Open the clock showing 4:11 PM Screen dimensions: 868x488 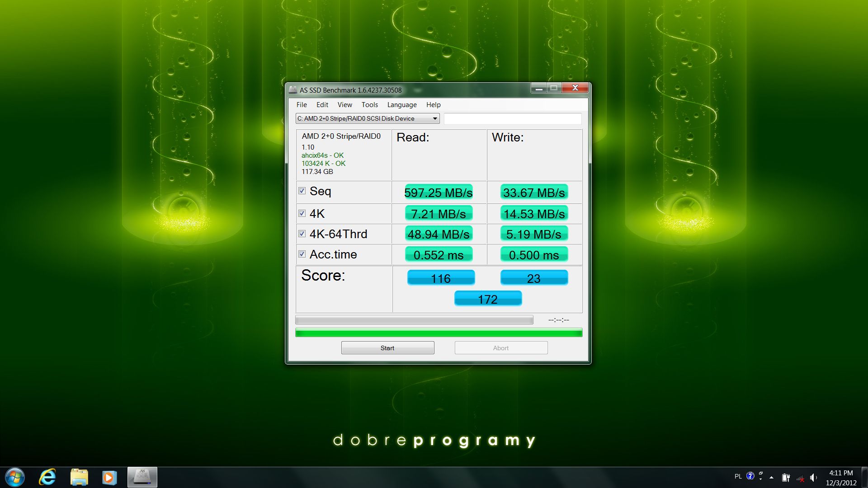point(841,478)
